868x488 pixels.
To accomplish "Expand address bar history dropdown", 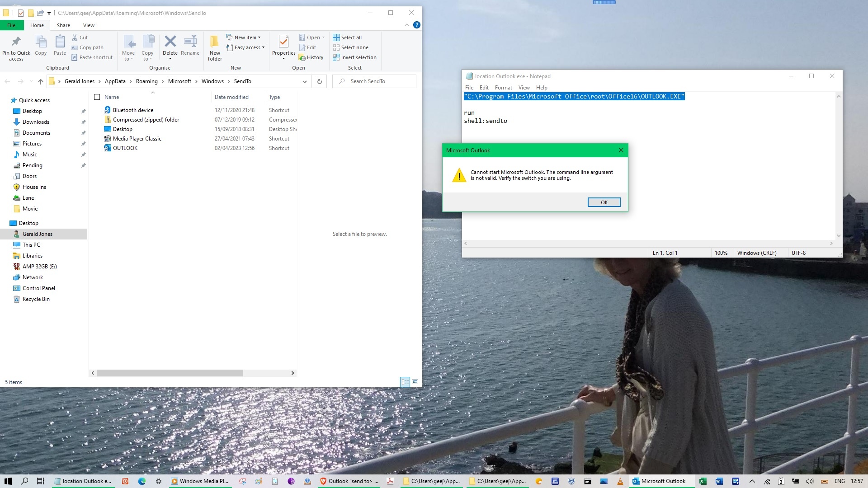I will point(305,81).
